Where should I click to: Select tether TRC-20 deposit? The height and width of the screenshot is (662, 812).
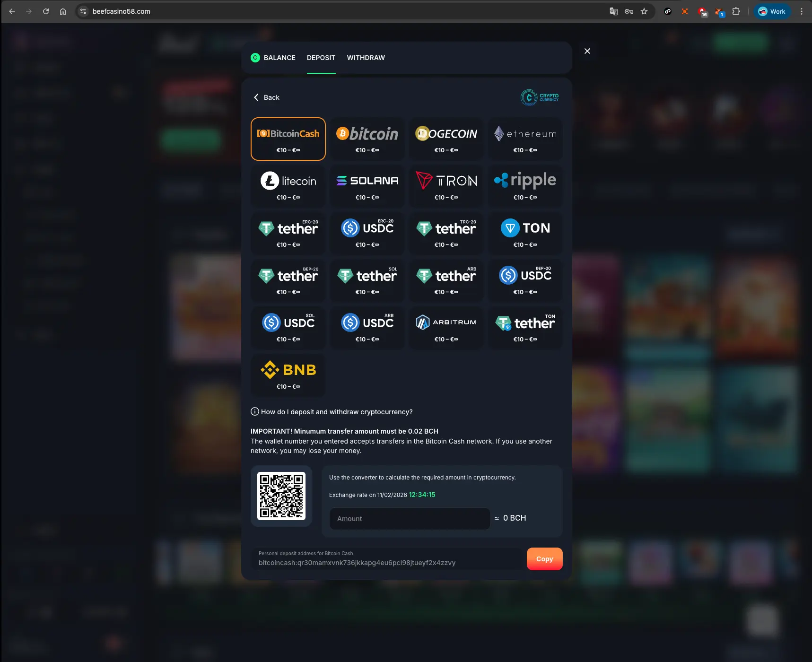(446, 234)
